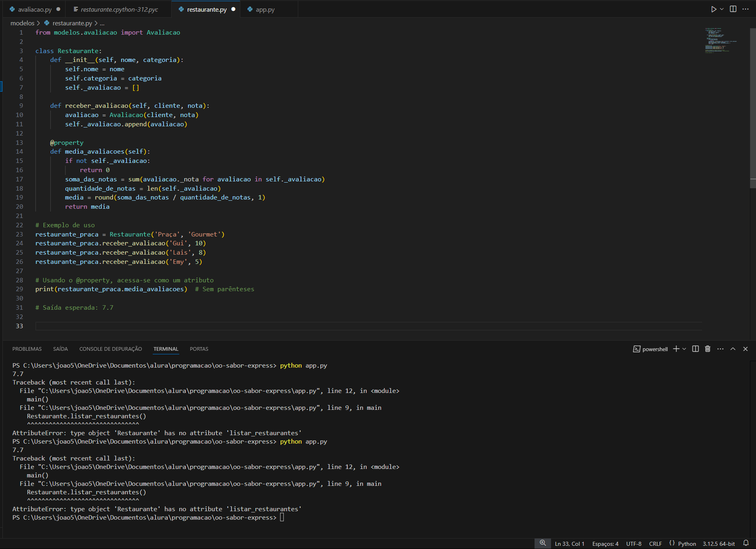Image resolution: width=756 pixels, height=549 pixels.
Task: Click terminal vertical scrollbar
Action: coord(753,448)
